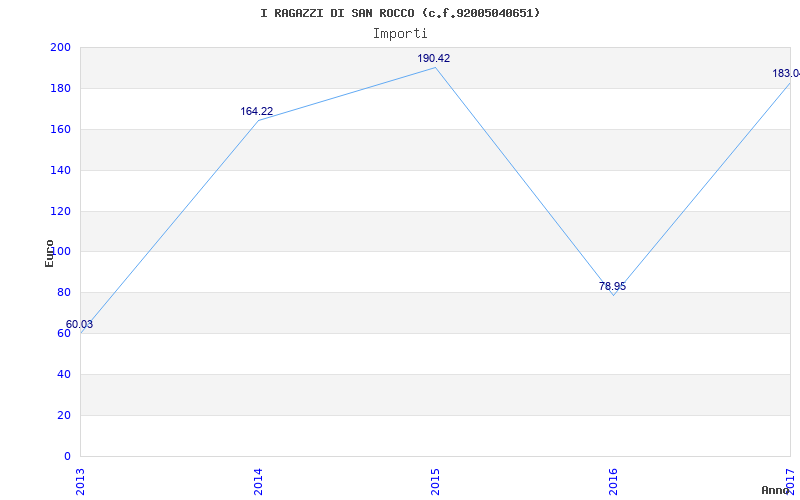Click the 164.22 data label

pos(257,111)
